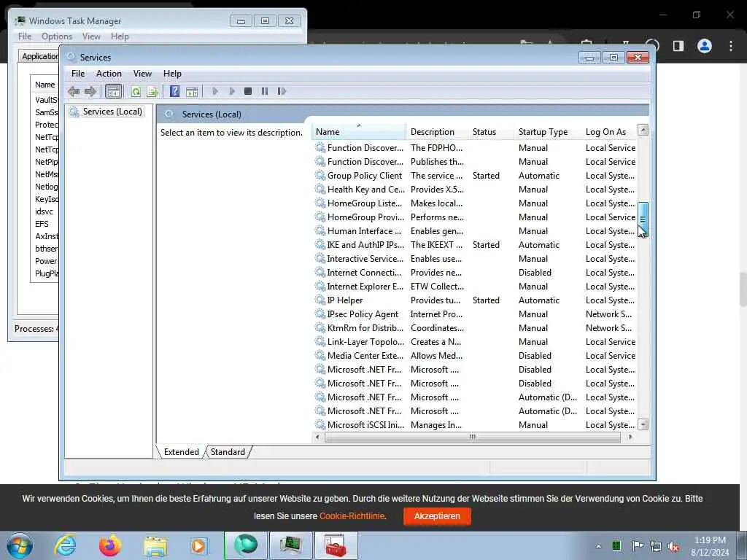Open the browser three-dot menu
The height and width of the screenshot is (560, 747).
pos(731,46)
